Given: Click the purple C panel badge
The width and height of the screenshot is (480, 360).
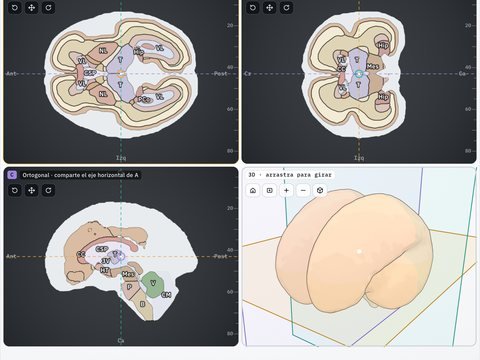Looking at the screenshot, I should pos(12,175).
